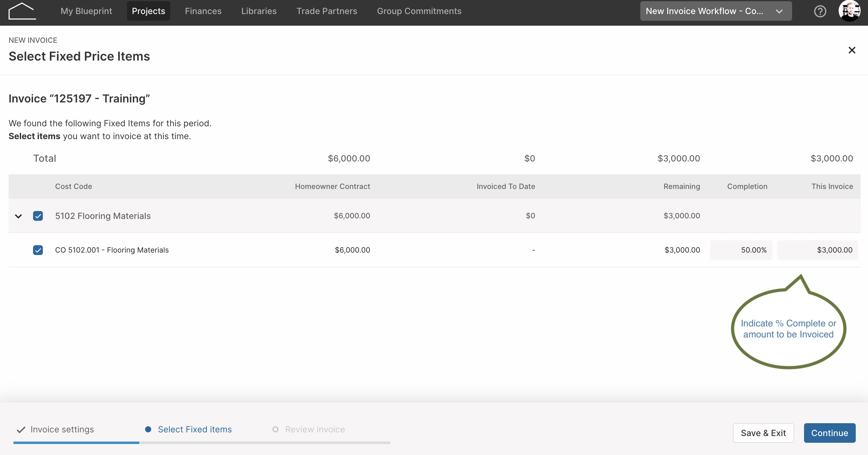The width and height of the screenshot is (868, 455).
Task: Open the New Invoice Workflow project dropdown
Action: (716, 11)
